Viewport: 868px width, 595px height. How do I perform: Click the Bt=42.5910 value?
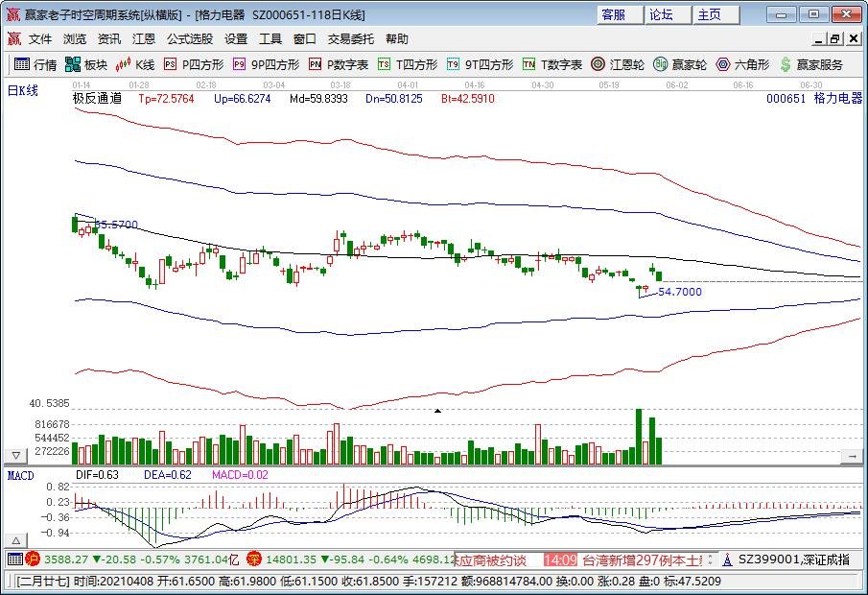[468, 99]
